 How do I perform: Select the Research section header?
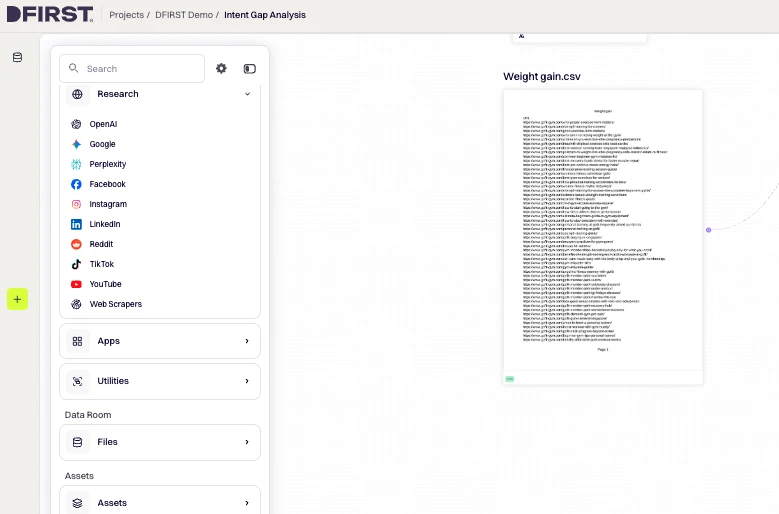[x=160, y=94]
